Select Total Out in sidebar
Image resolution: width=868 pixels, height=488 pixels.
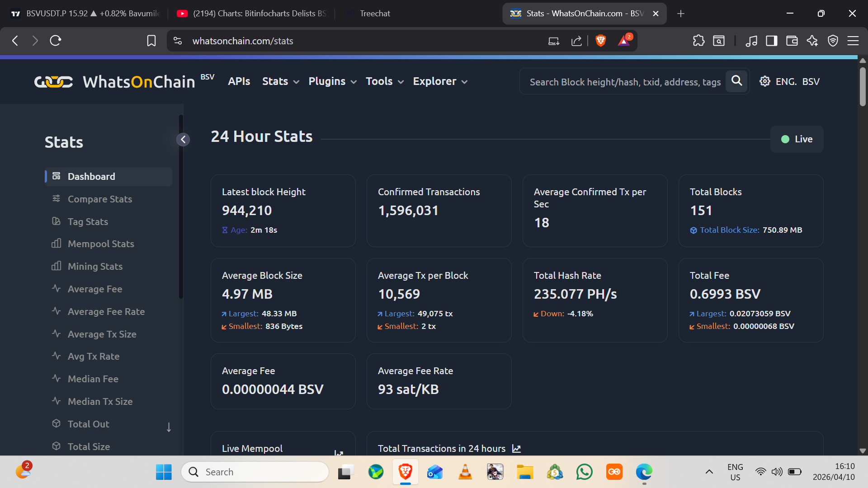(89, 424)
